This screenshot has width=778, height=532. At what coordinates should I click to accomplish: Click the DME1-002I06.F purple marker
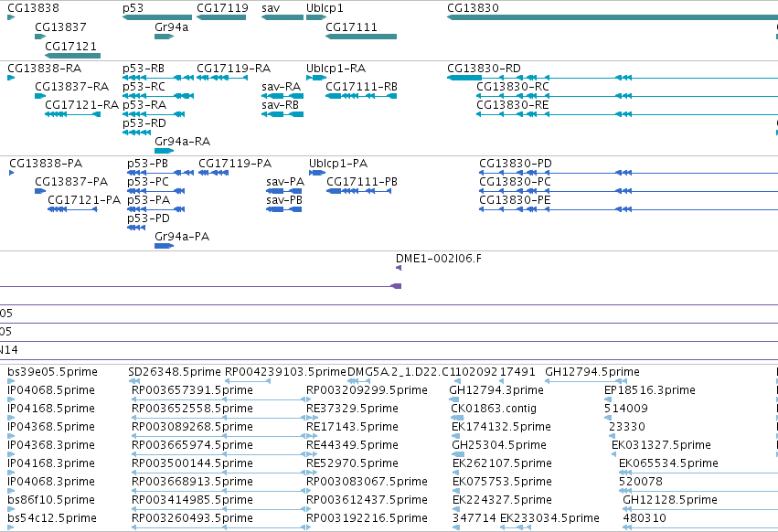pyautogui.click(x=399, y=268)
